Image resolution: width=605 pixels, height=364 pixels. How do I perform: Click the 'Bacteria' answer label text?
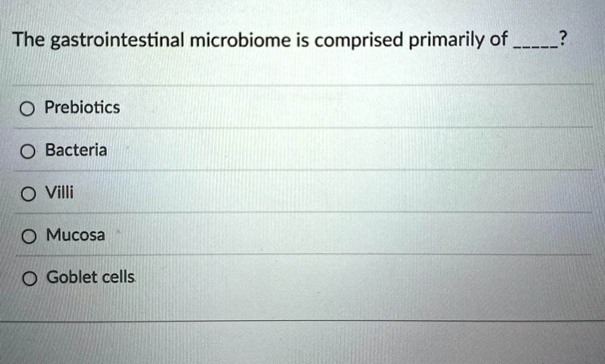point(76,149)
